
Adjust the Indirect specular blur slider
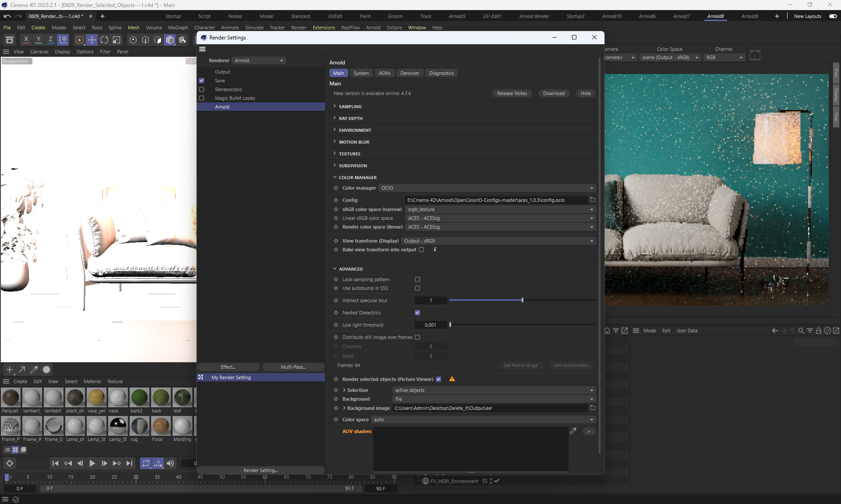[522, 300]
